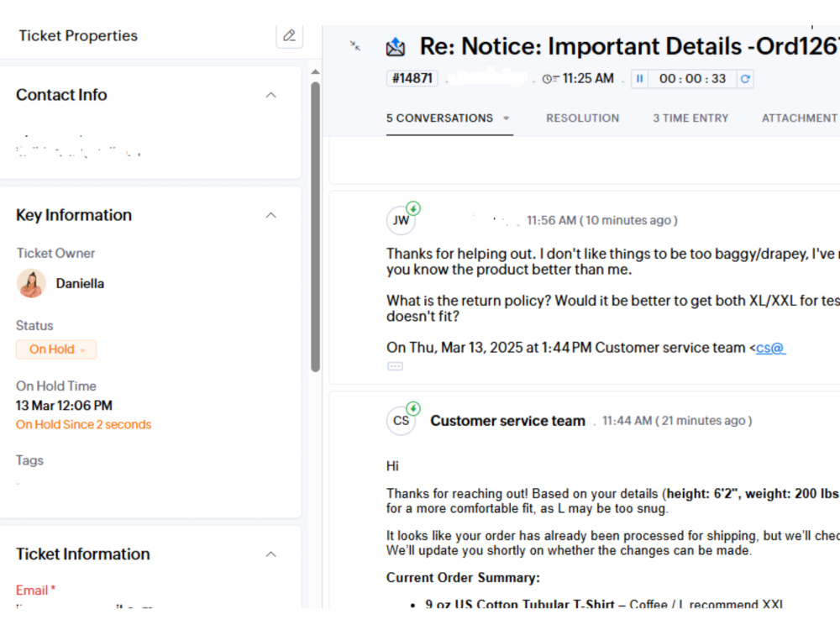
Task: Click the Current Order Summary heading
Action: point(463,578)
